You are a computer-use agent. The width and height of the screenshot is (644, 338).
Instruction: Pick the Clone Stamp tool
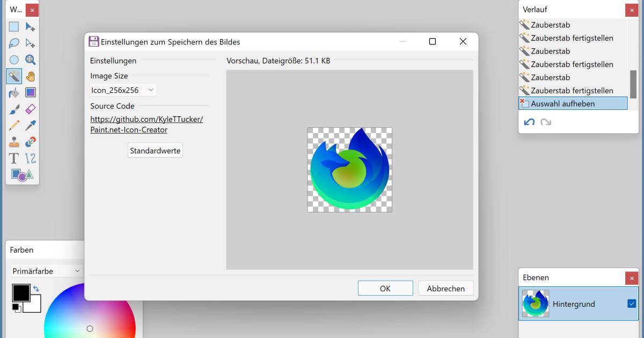pos(14,142)
